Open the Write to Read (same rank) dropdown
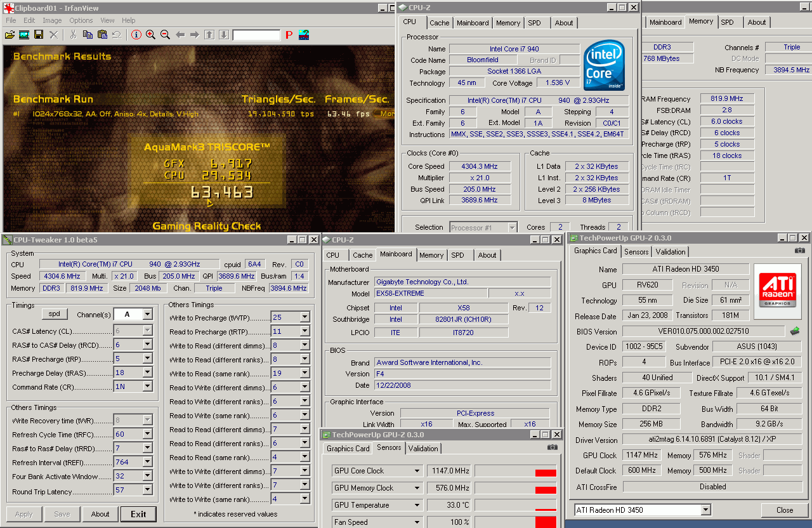The image size is (812, 528). pyautogui.click(x=305, y=373)
